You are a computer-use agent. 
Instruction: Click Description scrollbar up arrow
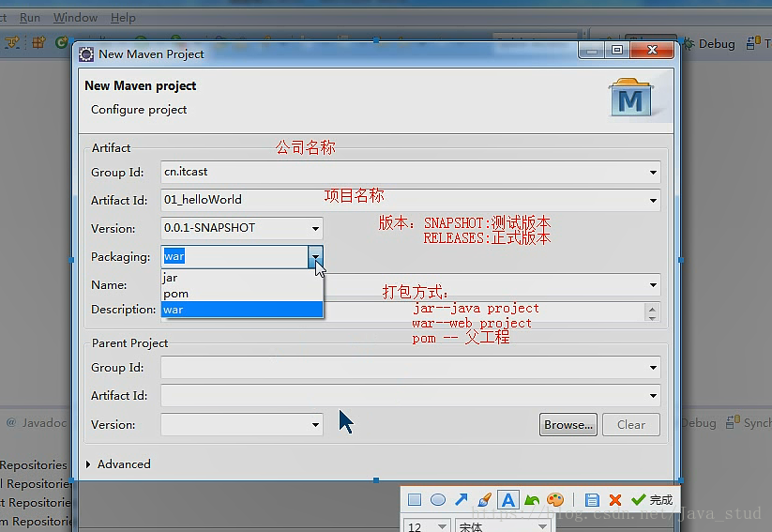coord(652,310)
